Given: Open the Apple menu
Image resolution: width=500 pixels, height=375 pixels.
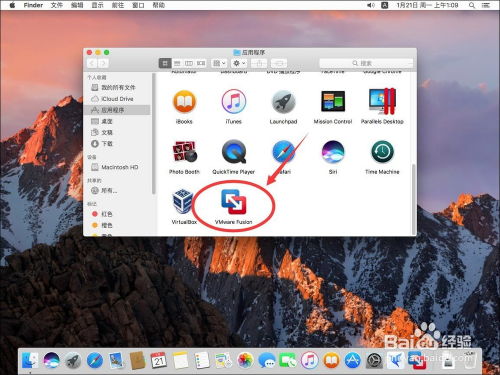Looking at the screenshot, I should [12, 5].
